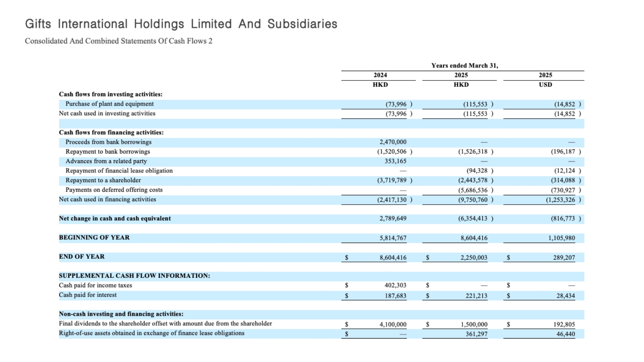The image size is (644, 362).
Task: Click the 2,250,003 end of year value
Action: click(474, 258)
